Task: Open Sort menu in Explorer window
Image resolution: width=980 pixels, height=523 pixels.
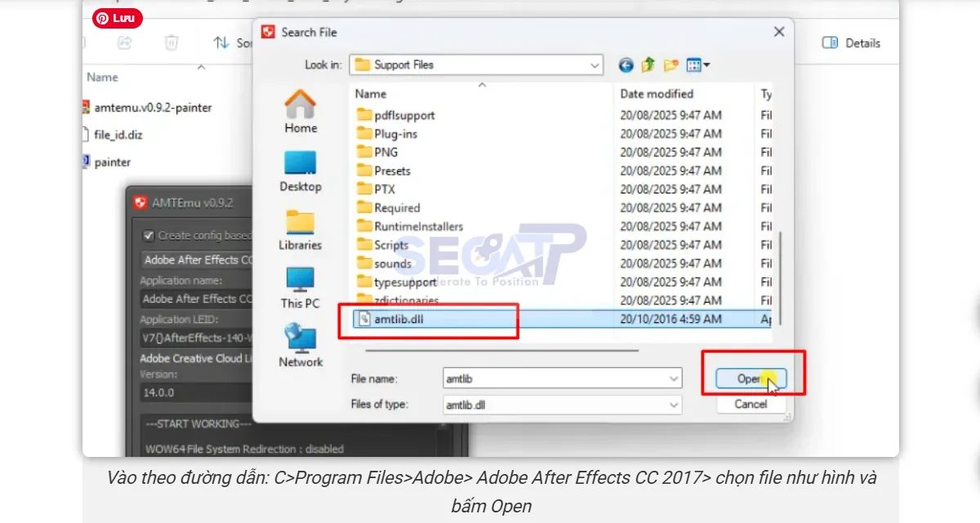Action: pyautogui.click(x=233, y=43)
